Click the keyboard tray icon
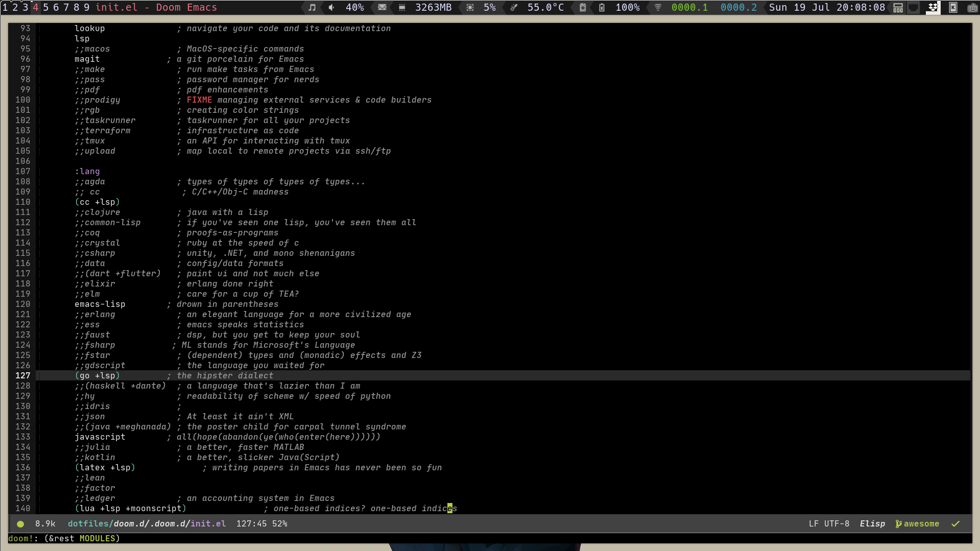This screenshot has height=551, width=980. pyautogui.click(x=972, y=8)
